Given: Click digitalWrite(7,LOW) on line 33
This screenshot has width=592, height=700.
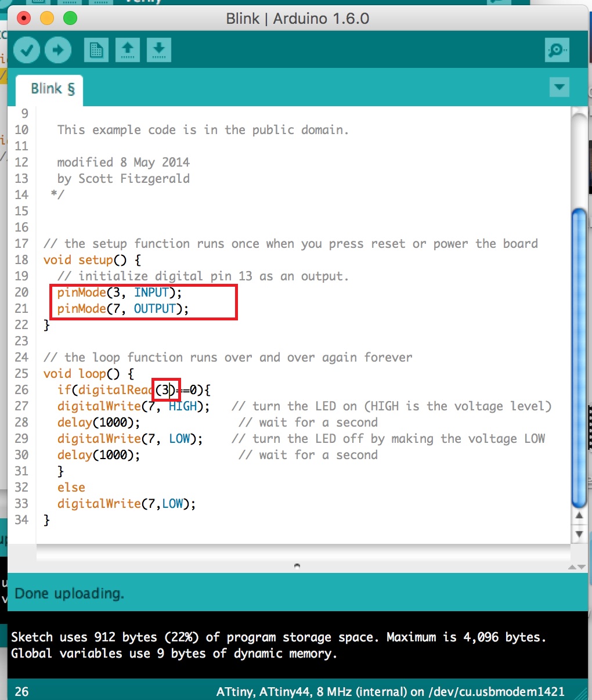Looking at the screenshot, I should [x=127, y=504].
